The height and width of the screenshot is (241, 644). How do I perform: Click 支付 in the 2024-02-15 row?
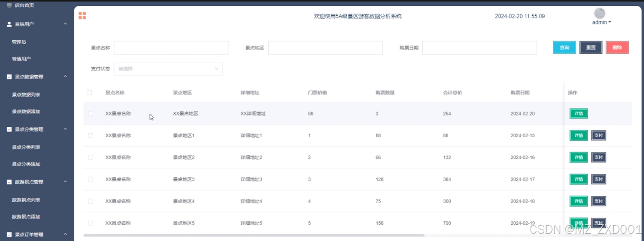coord(599,135)
